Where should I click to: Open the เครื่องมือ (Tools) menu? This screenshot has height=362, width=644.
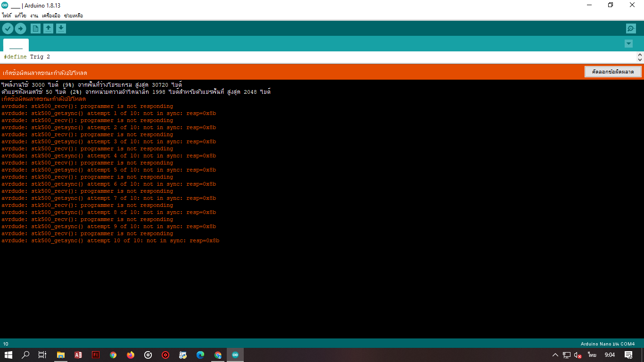[51, 16]
